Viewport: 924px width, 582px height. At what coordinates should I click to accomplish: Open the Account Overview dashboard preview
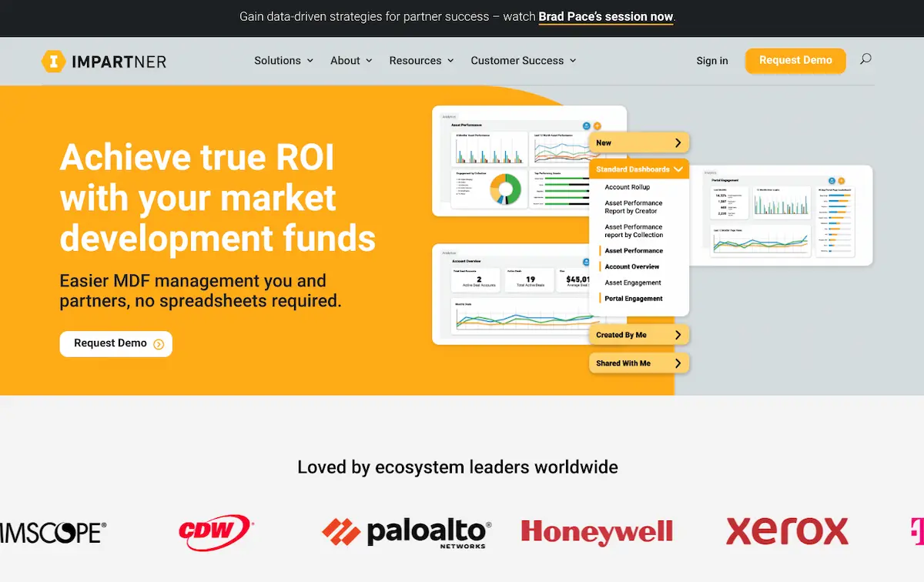pyautogui.click(x=512, y=294)
